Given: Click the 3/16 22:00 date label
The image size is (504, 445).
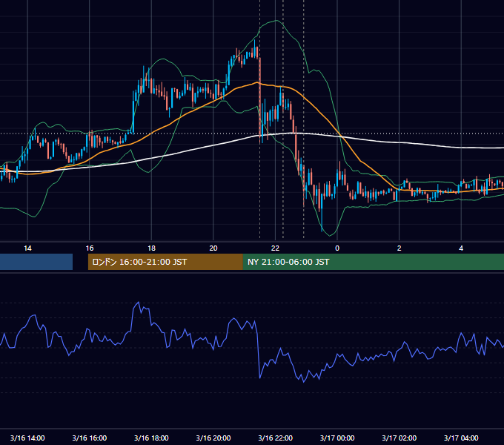Looking at the screenshot, I should coord(276,438).
